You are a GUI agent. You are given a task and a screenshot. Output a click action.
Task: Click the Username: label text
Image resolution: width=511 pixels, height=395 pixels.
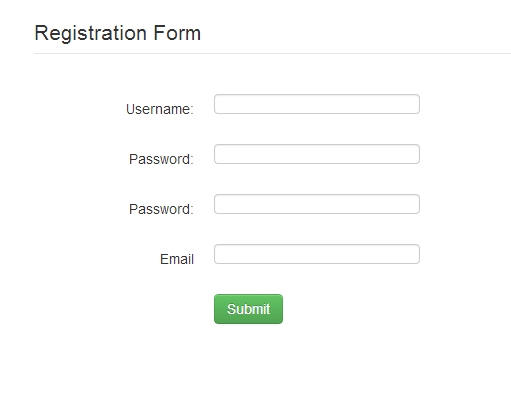pyautogui.click(x=160, y=109)
